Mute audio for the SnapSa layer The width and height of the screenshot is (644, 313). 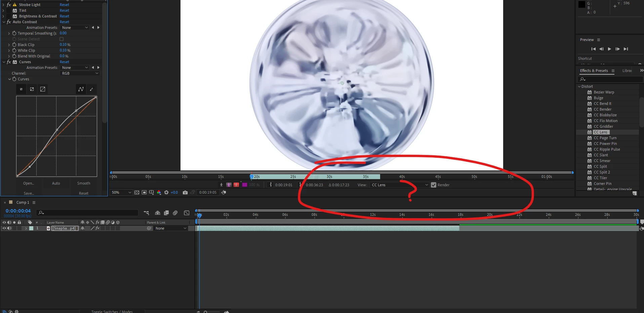click(9, 228)
